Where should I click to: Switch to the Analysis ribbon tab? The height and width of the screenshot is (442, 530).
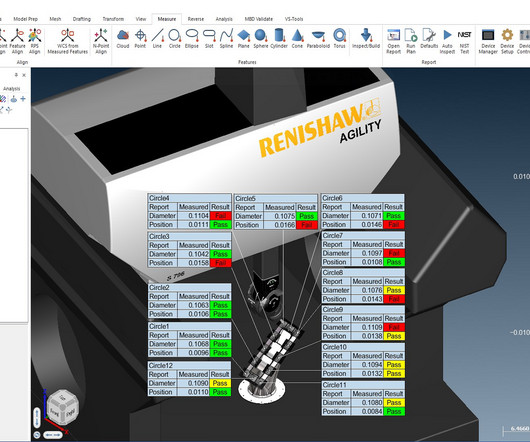point(224,19)
